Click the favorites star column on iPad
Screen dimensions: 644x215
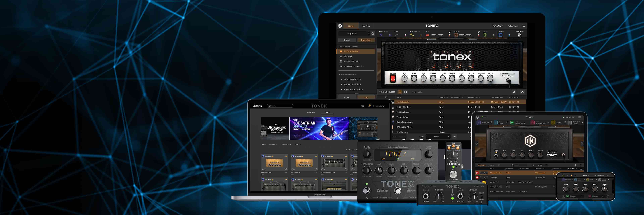click(x=581, y=169)
